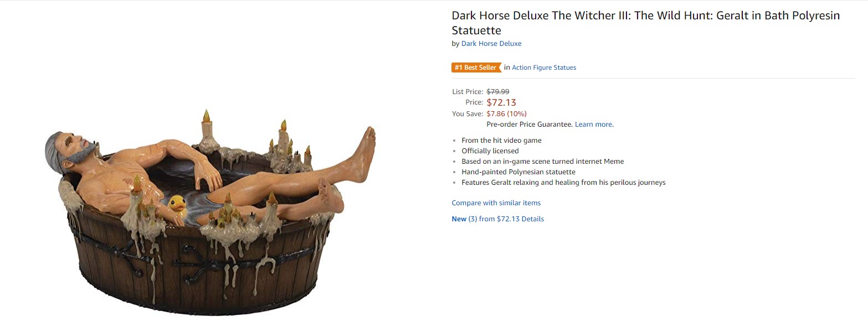The width and height of the screenshot is (868, 332).
Task: Open Compare with similar items
Action: 496,203
